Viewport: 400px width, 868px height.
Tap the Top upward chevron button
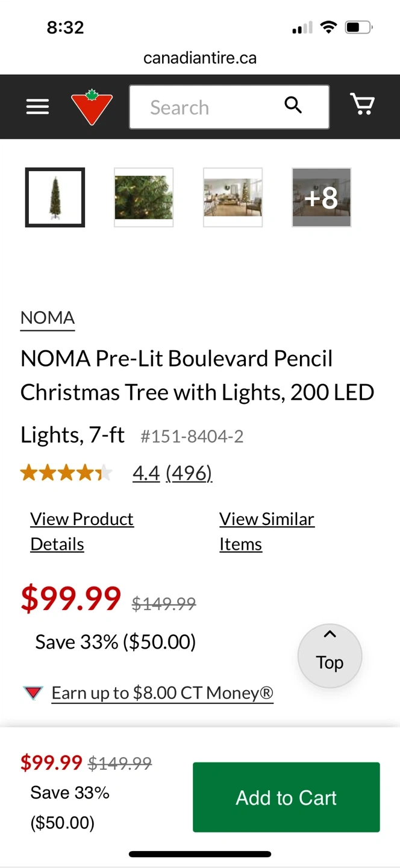pyautogui.click(x=330, y=656)
